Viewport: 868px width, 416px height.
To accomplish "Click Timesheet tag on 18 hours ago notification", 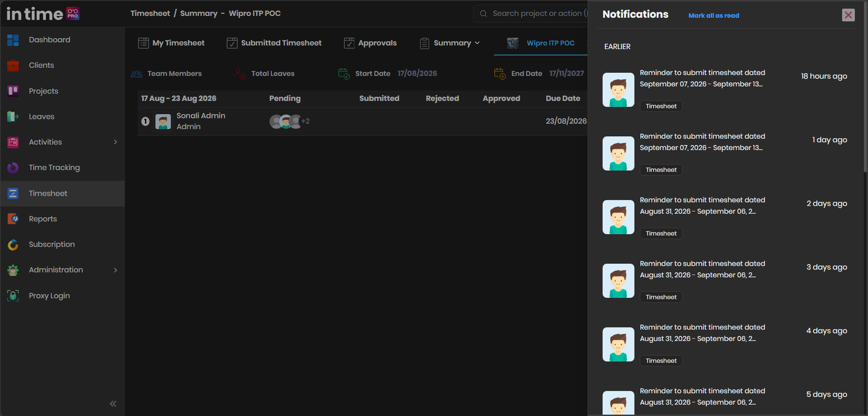I will point(661,106).
